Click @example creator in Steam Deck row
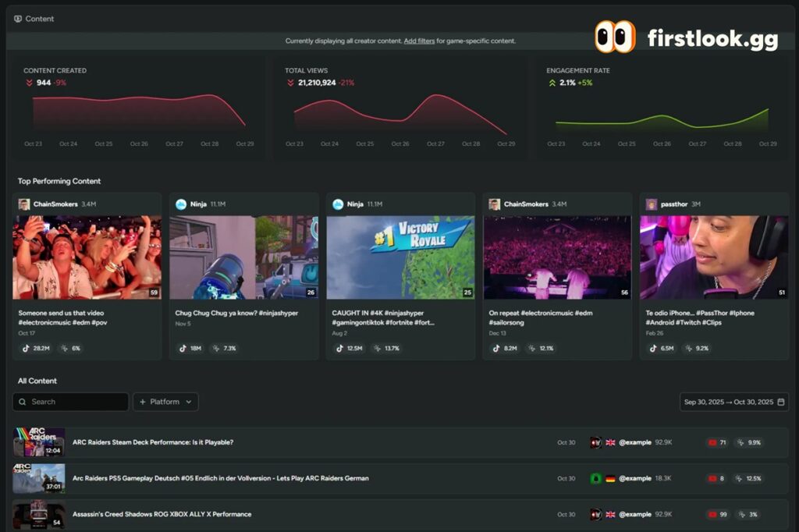Image resolution: width=799 pixels, height=532 pixels. 635,443
